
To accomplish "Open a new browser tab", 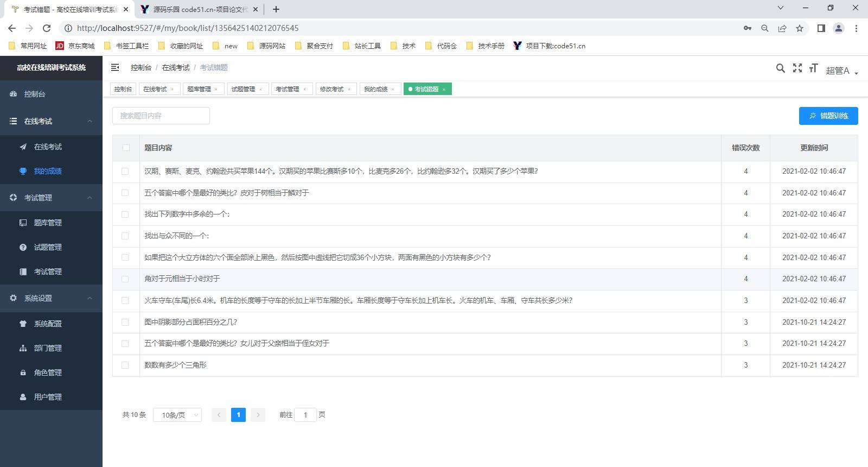I will (x=276, y=9).
